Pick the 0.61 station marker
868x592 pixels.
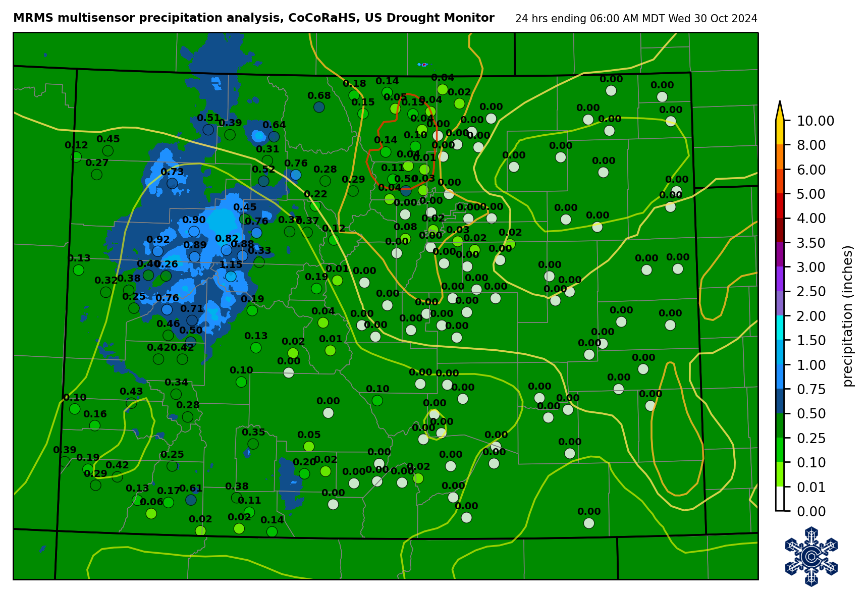click(191, 500)
